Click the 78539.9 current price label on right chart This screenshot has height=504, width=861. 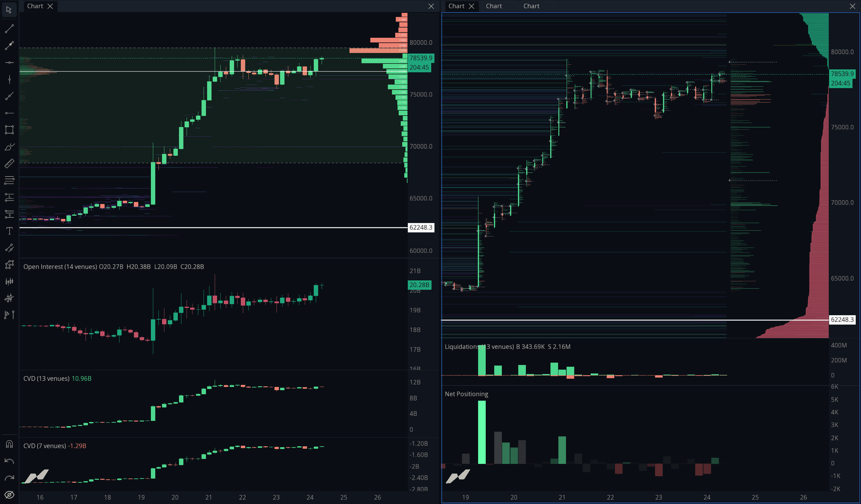point(842,74)
